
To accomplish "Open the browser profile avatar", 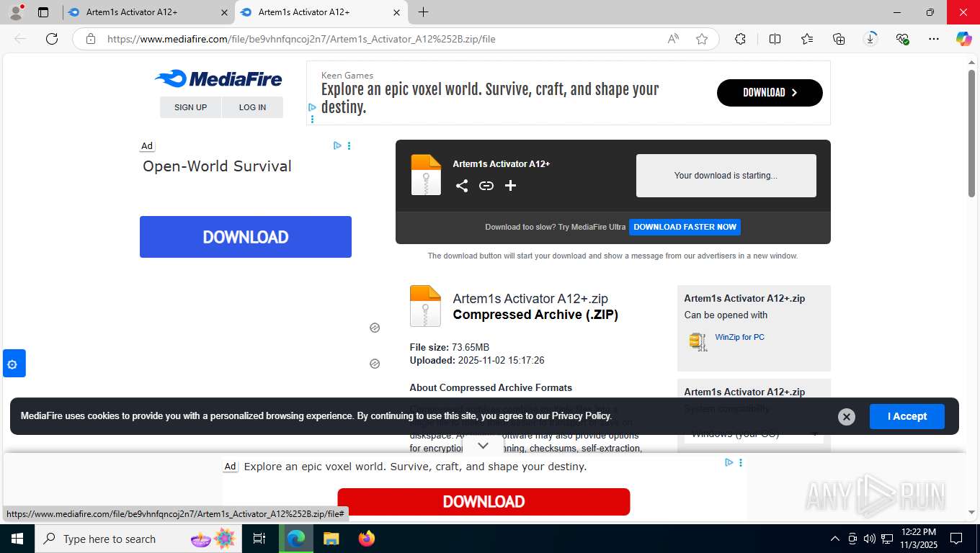I will 15,12.
